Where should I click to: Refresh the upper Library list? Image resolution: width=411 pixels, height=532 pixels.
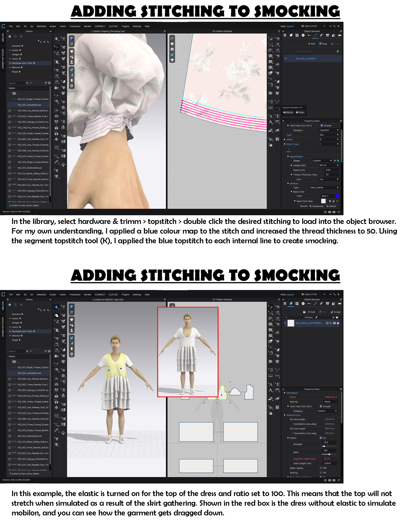[46, 83]
